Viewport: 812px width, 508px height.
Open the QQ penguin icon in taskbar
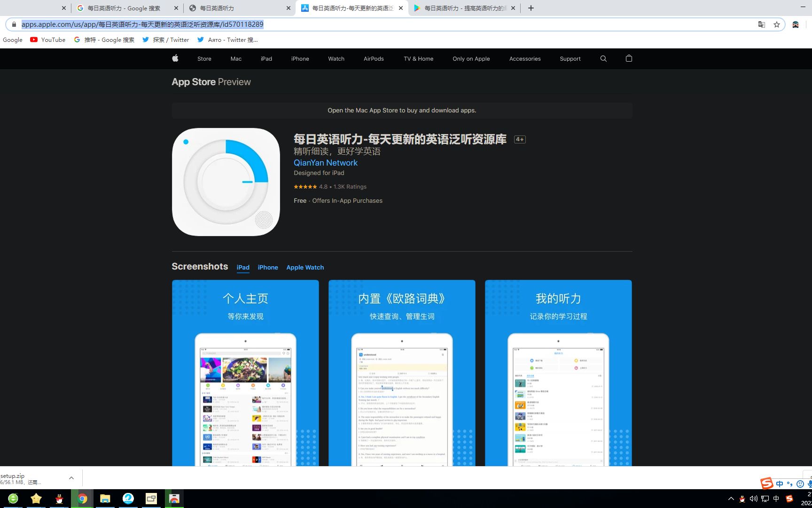click(59, 499)
